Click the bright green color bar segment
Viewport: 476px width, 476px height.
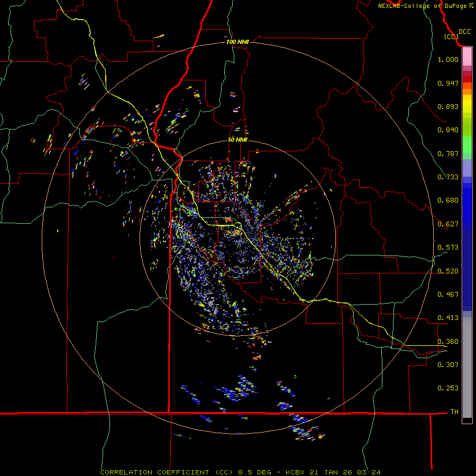pos(467,144)
